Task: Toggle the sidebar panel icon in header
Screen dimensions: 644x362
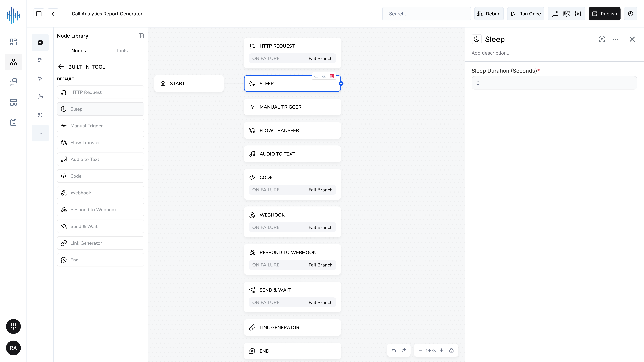Action: point(39,14)
